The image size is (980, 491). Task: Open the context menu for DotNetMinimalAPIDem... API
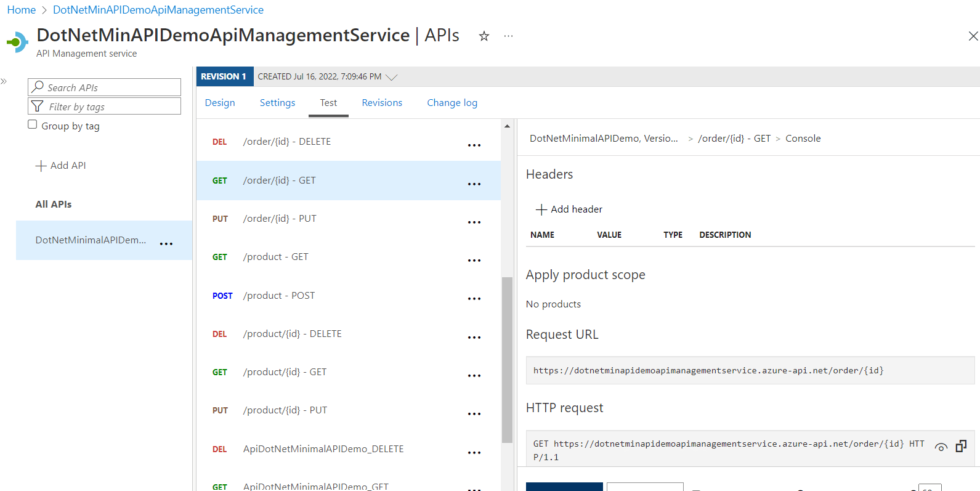166,244
